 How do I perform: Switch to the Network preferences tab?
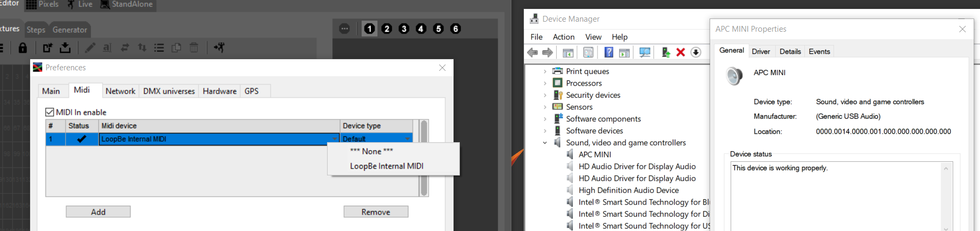(120, 91)
